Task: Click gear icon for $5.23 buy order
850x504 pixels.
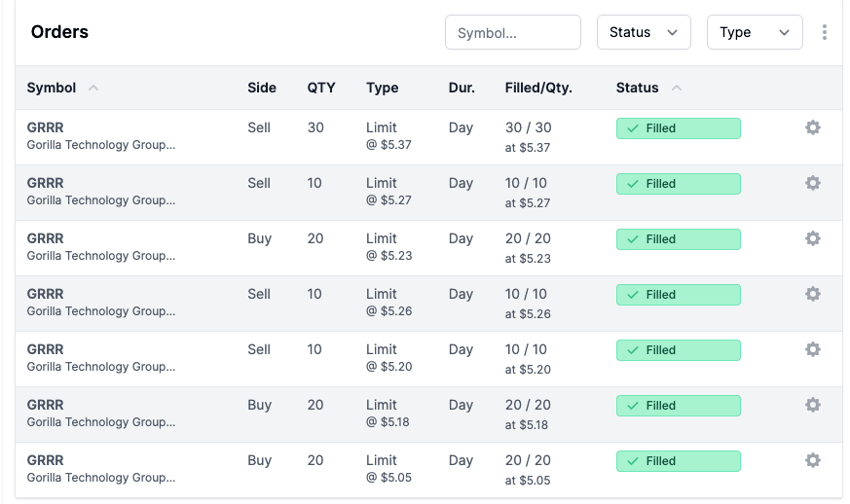Action: point(813,238)
